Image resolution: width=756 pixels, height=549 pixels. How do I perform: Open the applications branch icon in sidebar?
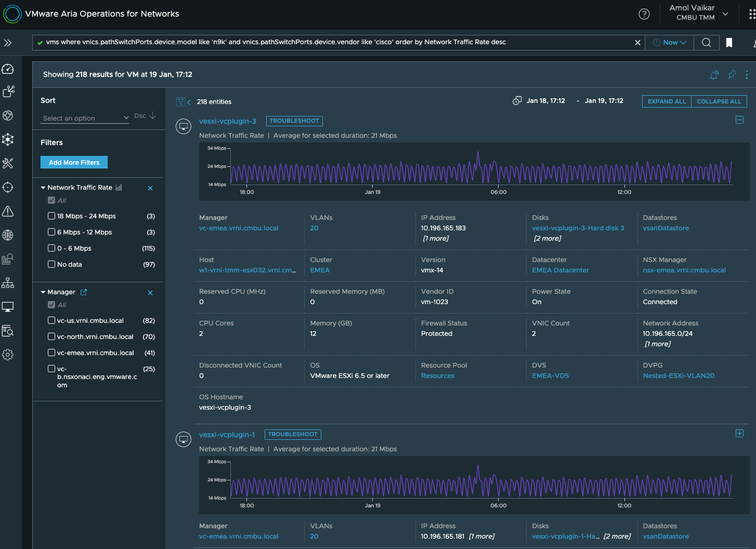pos(8,91)
